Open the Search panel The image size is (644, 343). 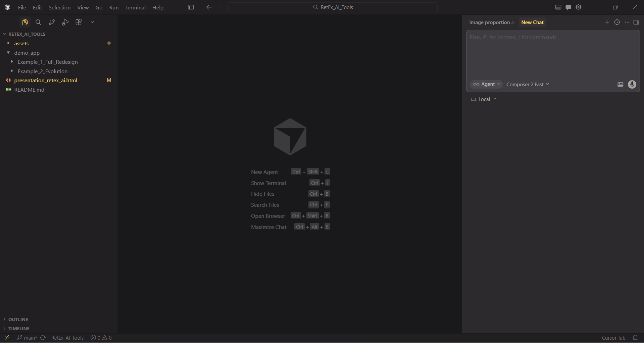(x=38, y=22)
